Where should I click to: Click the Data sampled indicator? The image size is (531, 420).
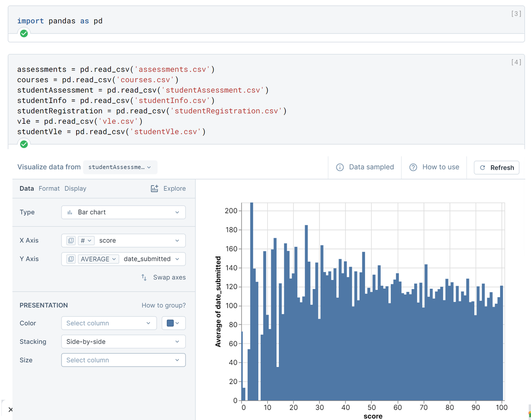click(x=365, y=167)
